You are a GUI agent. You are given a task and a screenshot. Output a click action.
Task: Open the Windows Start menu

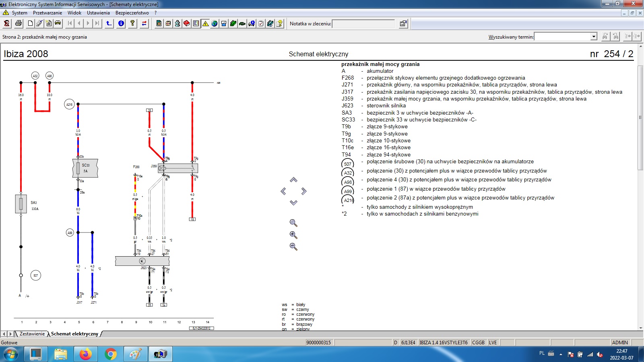pos(11,354)
